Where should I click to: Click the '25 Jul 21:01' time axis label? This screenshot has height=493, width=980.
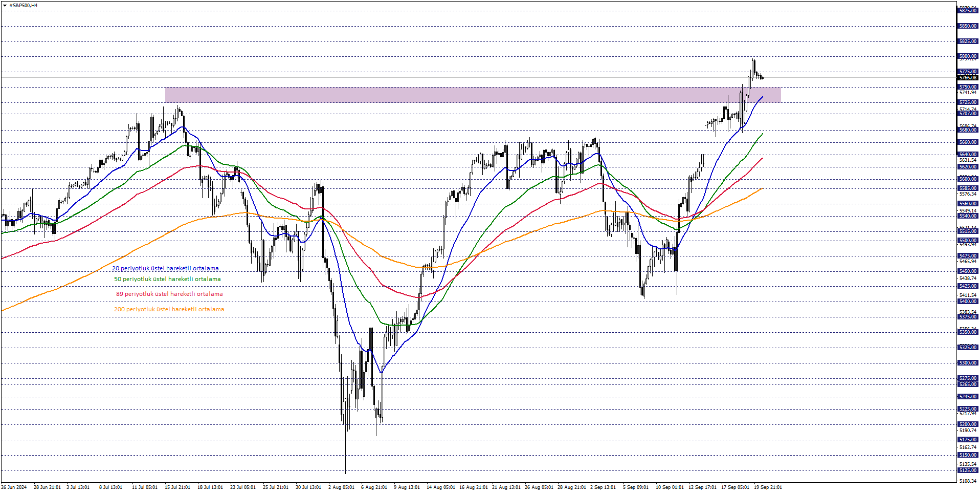pyautogui.click(x=276, y=487)
